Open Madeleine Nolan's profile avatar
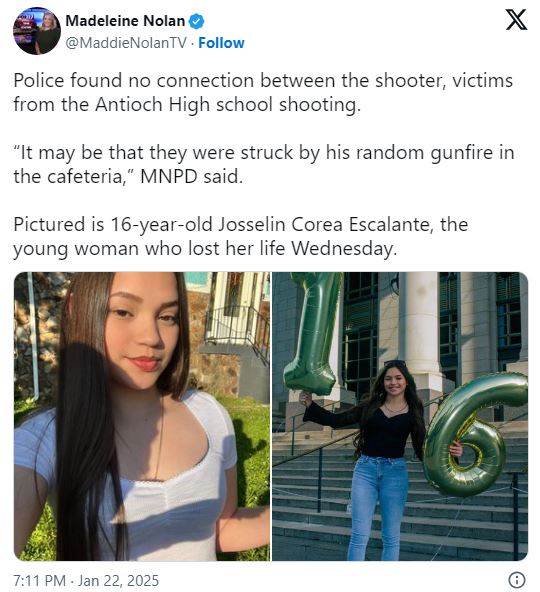 pos(37,31)
